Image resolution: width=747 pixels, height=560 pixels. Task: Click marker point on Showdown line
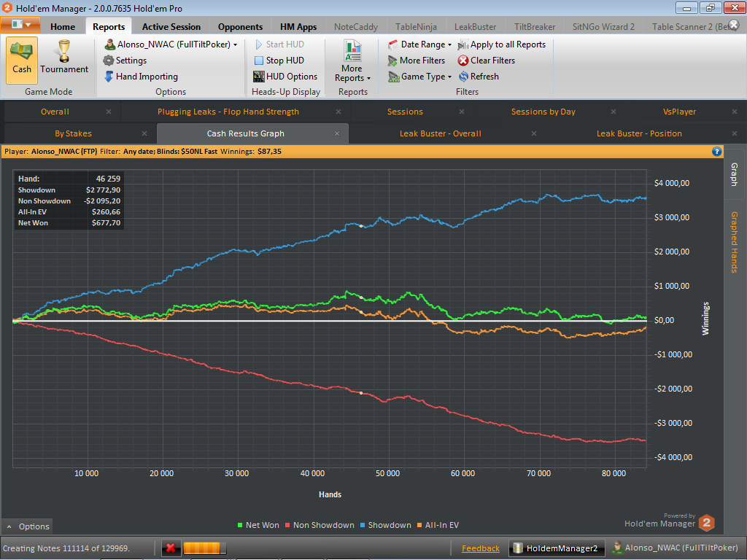pos(361,226)
